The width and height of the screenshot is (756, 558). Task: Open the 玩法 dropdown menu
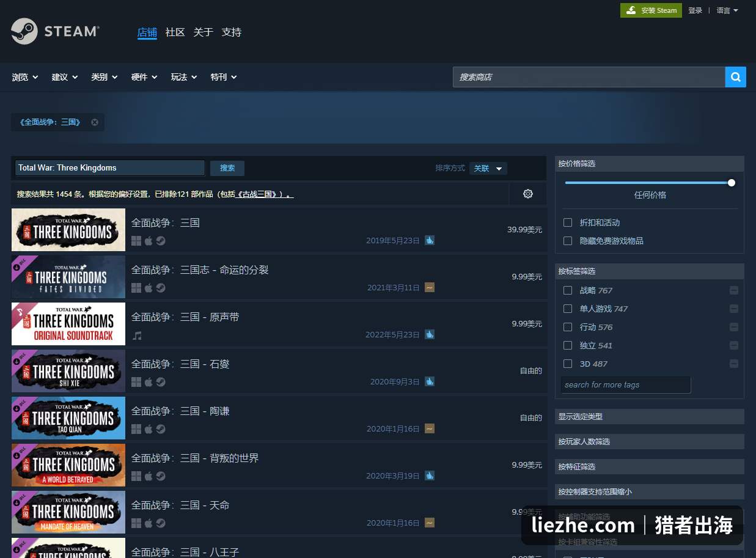tap(184, 77)
